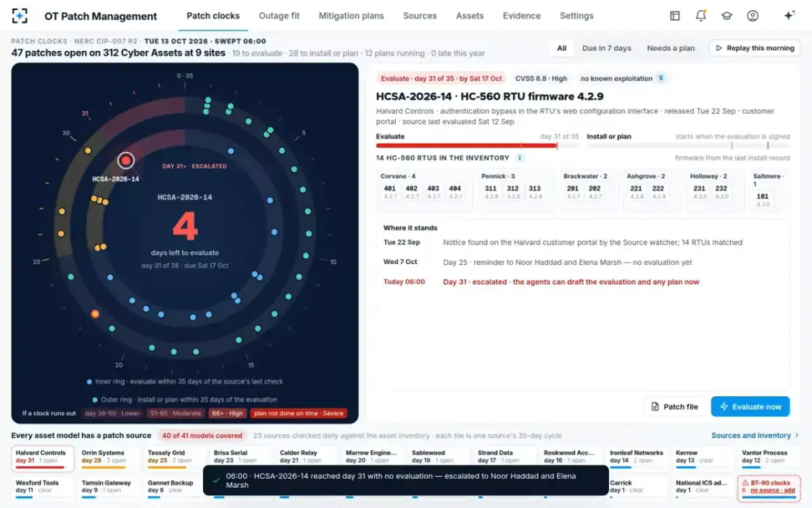Click Replay this morning button
Viewport: 812px width, 508px height.
[754, 48]
